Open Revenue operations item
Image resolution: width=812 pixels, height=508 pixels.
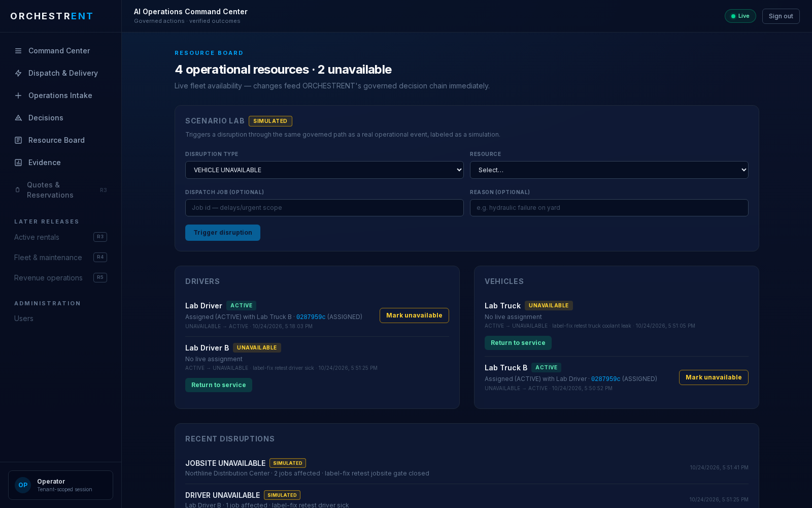[x=60, y=278]
